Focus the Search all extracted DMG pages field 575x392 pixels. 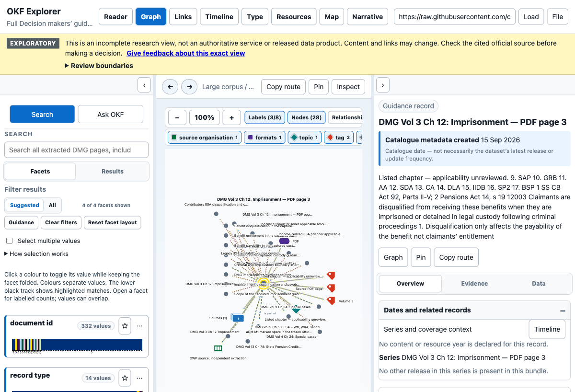click(x=77, y=150)
